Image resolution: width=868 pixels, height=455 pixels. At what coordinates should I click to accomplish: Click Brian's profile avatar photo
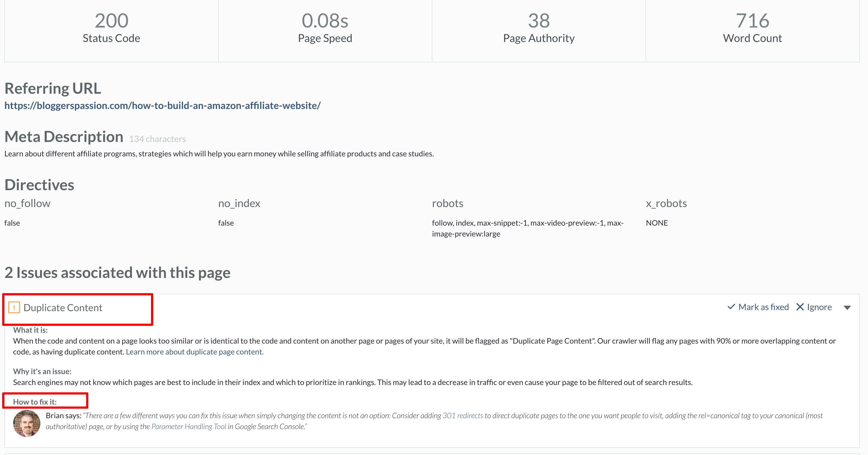27,423
